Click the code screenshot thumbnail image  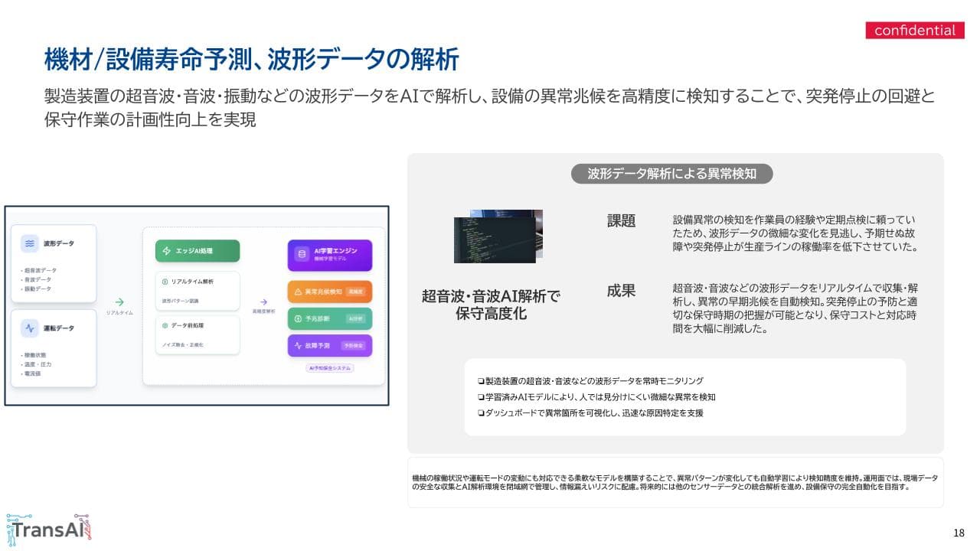click(498, 236)
